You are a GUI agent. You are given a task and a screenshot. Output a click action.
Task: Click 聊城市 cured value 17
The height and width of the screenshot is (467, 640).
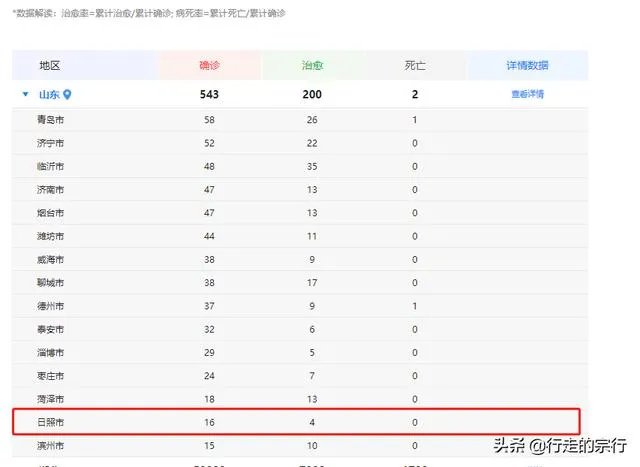[x=312, y=283]
